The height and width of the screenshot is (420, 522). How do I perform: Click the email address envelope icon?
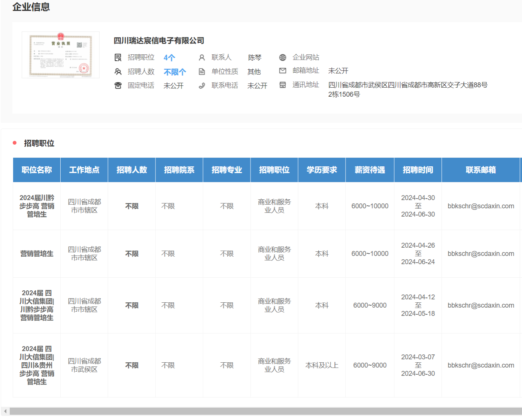tap(283, 71)
